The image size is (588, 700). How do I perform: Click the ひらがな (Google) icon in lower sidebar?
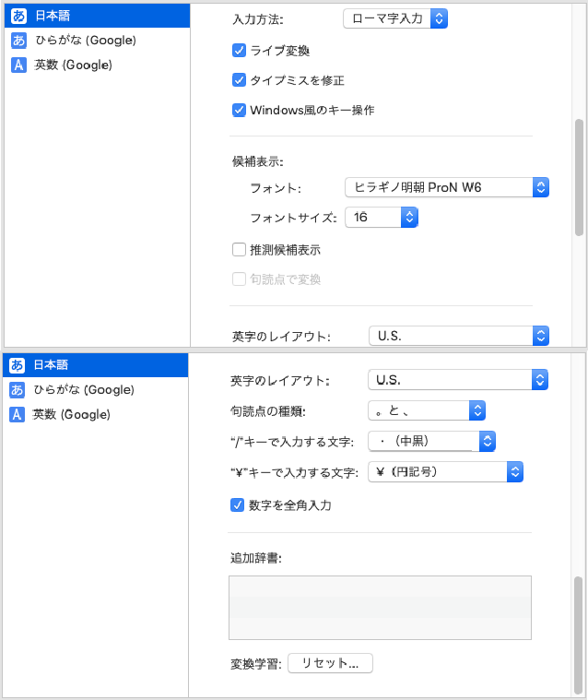[18, 390]
